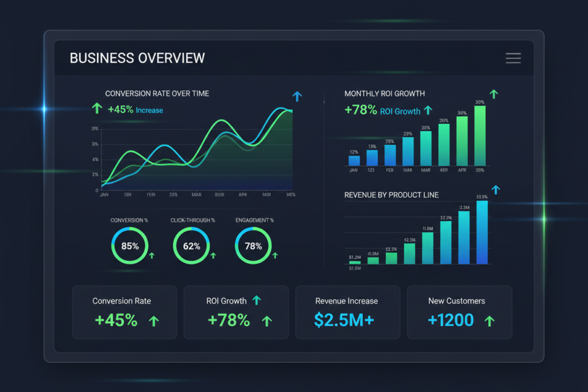Select the tallest 30% bar in the ROI chart

[x=480, y=135]
